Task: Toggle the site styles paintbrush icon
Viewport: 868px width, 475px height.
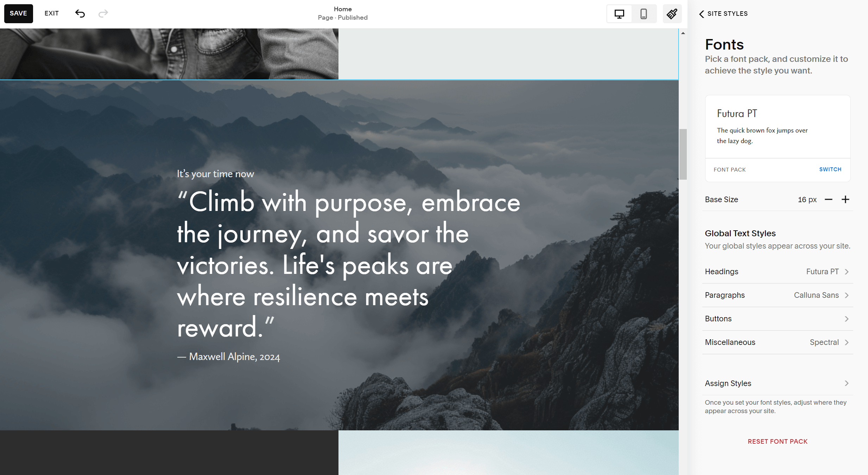Action: (x=672, y=14)
